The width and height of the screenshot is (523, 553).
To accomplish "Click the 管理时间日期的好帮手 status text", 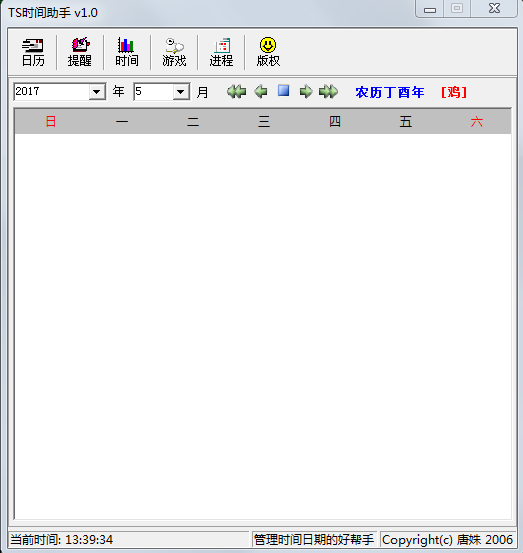I will [x=314, y=539].
